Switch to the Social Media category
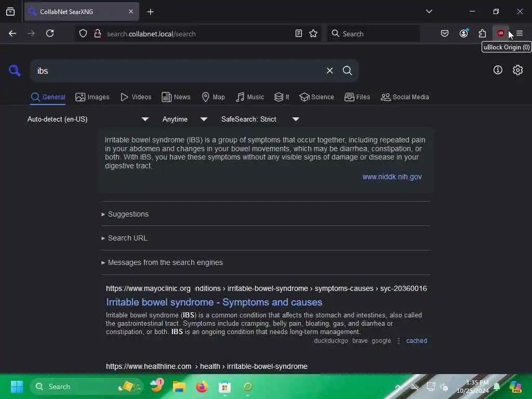 pyautogui.click(x=405, y=97)
